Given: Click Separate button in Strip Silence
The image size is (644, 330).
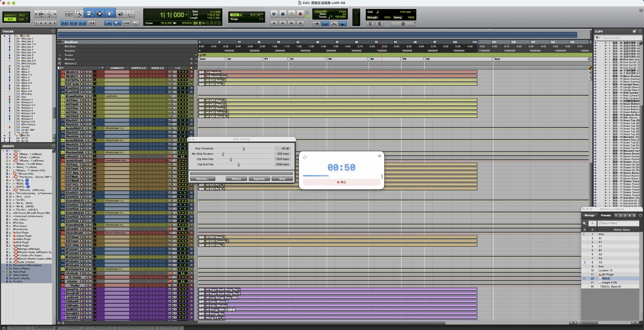Looking at the screenshot, I should pyautogui.click(x=259, y=179).
